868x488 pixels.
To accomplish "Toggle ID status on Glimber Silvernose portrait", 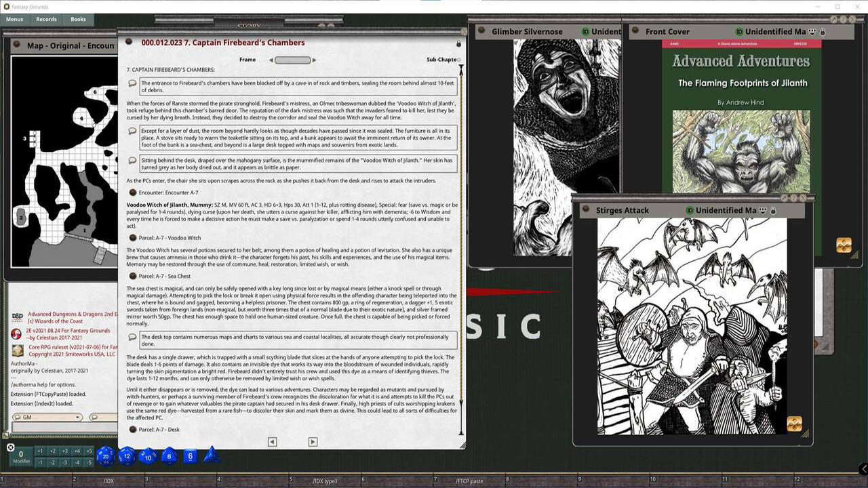I will (585, 31).
